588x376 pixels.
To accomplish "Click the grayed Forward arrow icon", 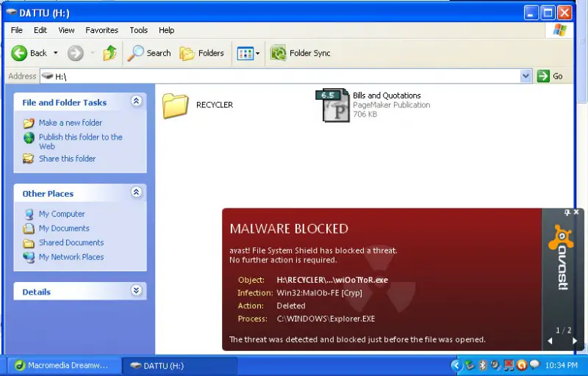I will tap(76, 53).
